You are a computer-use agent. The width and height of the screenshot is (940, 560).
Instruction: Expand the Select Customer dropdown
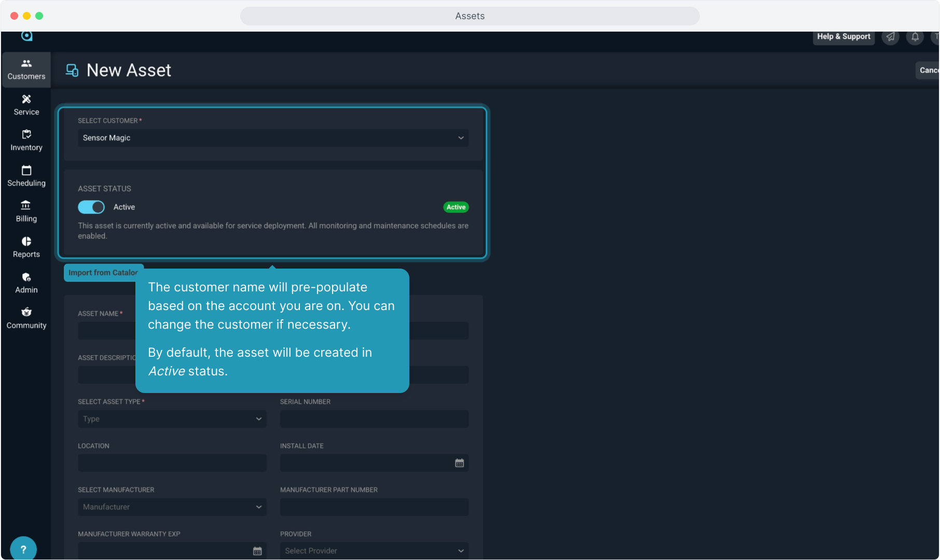pos(273,138)
